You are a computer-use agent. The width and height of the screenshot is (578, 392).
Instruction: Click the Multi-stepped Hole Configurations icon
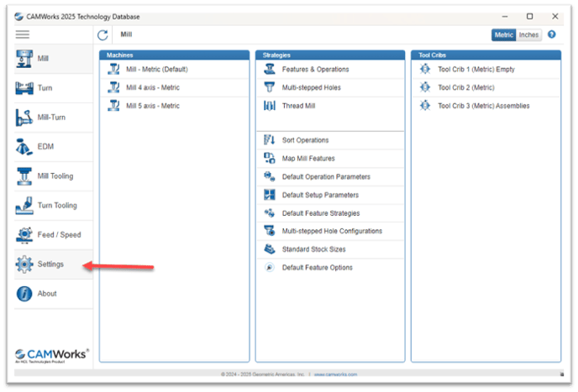(x=270, y=231)
